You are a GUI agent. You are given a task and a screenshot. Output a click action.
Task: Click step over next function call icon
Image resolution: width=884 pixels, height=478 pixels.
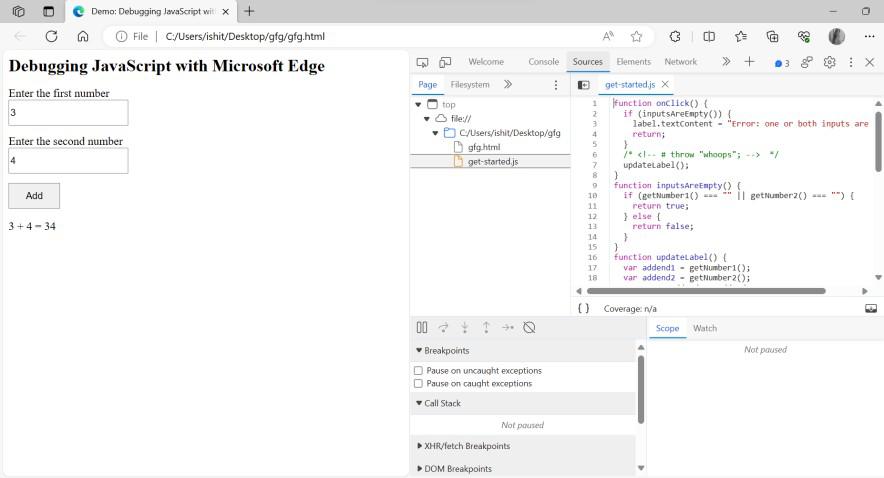point(443,327)
